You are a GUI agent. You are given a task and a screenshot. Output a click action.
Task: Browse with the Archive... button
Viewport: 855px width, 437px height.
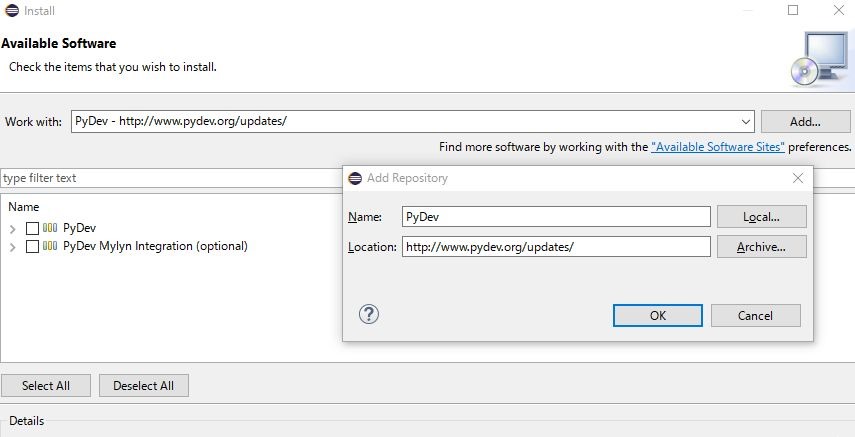pyautogui.click(x=761, y=247)
